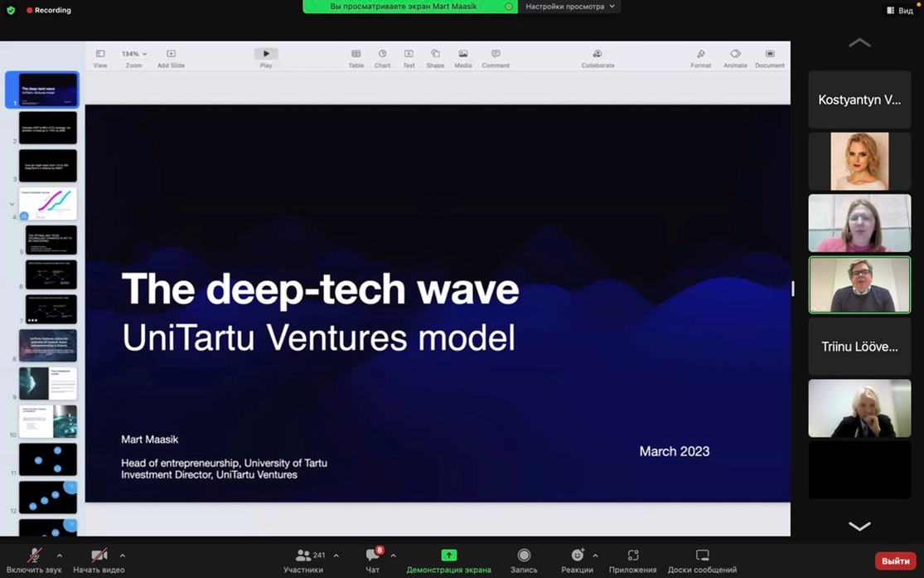Select slide 7 thumbnail in navigator
This screenshot has height=578, width=924.
click(51, 309)
